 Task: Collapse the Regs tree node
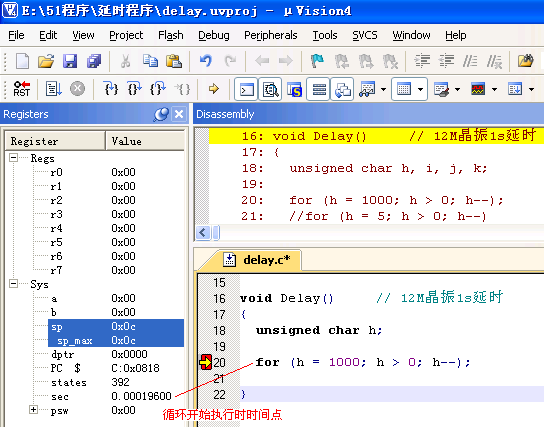pyautogui.click(x=13, y=158)
